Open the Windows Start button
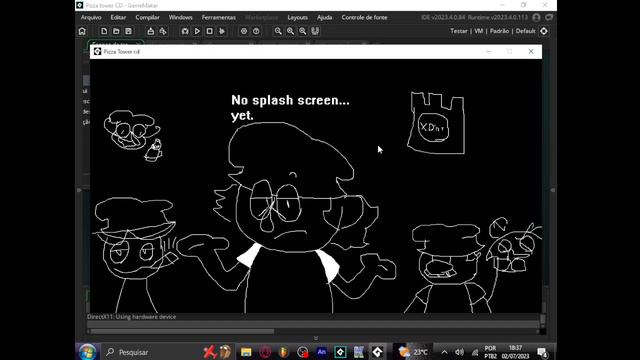 87,352
